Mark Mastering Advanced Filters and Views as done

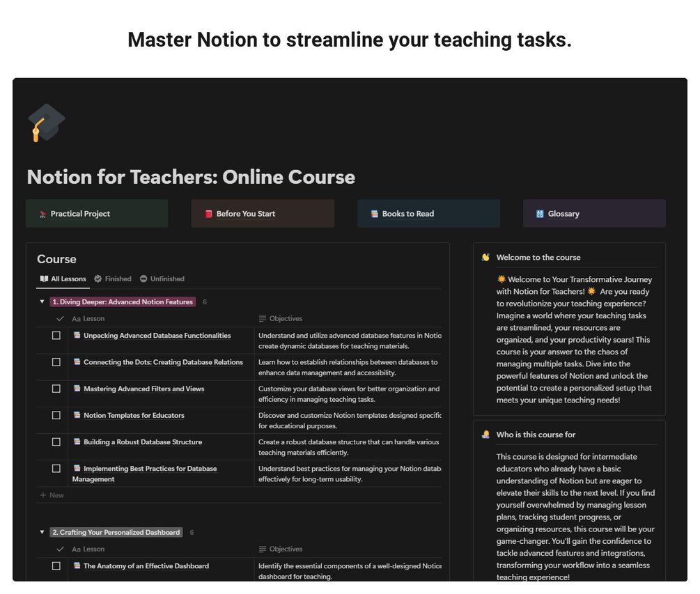tap(56, 389)
